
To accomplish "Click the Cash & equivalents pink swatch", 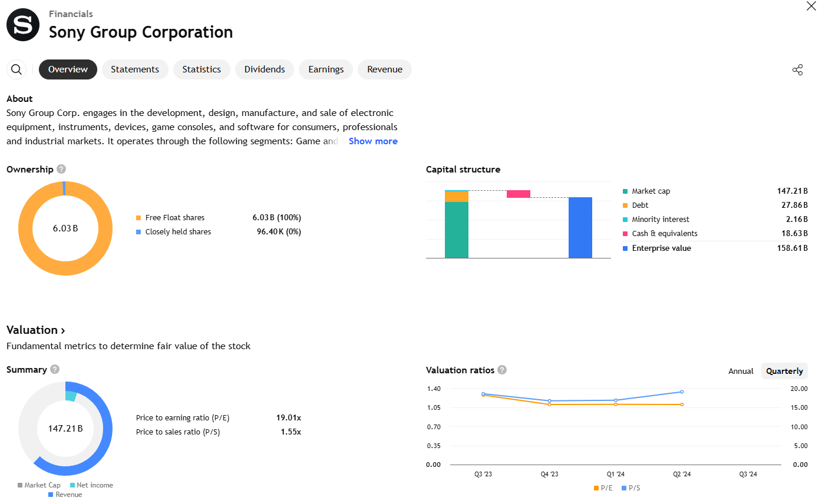I will (x=625, y=234).
